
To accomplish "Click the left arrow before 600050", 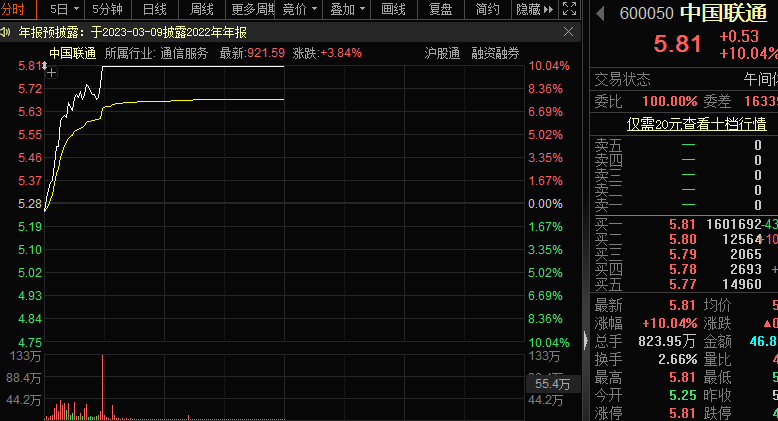I will tap(600, 13).
